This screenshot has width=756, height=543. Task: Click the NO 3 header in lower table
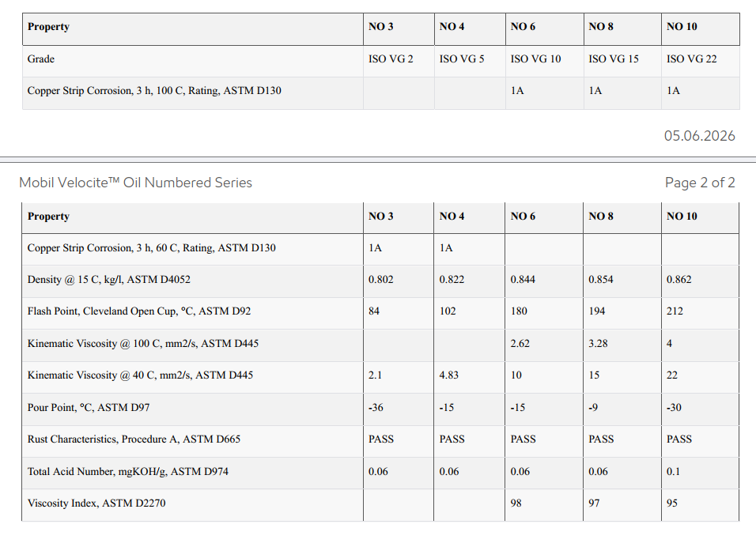380,217
